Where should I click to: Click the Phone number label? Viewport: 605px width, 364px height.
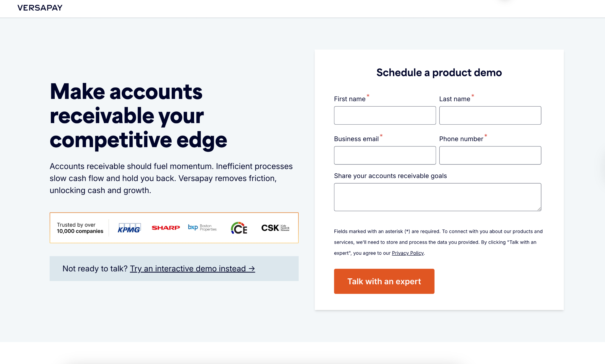click(461, 139)
